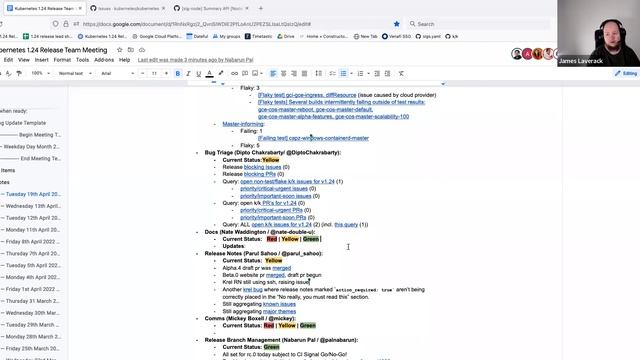This screenshot has width=640, height=360.
Task: Open the Master-informing link
Action: [x=243, y=124]
